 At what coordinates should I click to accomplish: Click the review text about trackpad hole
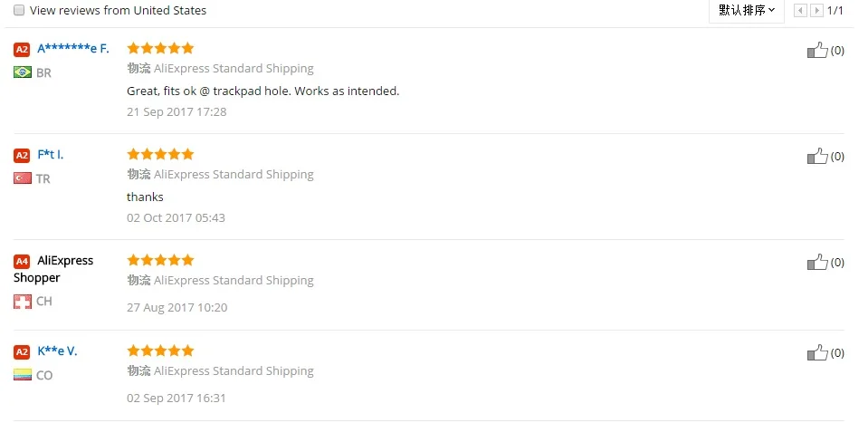(263, 91)
